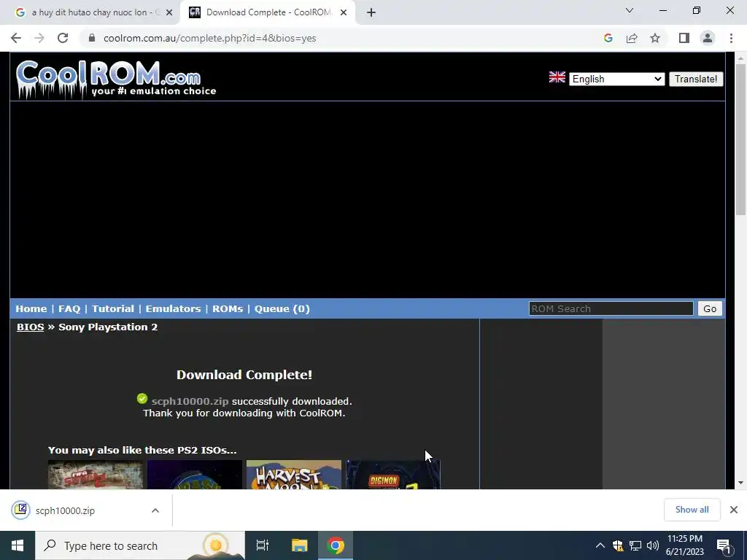Screen dimensions: 747x560
Task: View site information via the lock icon
Action: (x=92, y=38)
